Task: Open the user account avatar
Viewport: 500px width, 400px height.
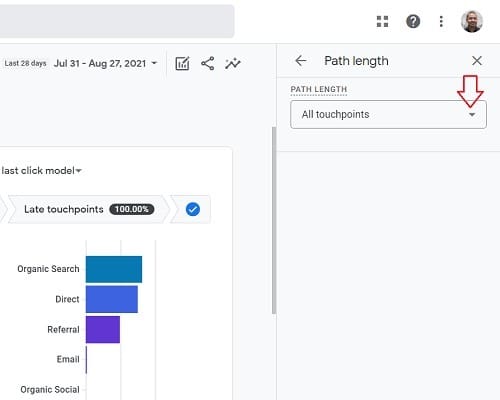Action: pyautogui.click(x=472, y=22)
